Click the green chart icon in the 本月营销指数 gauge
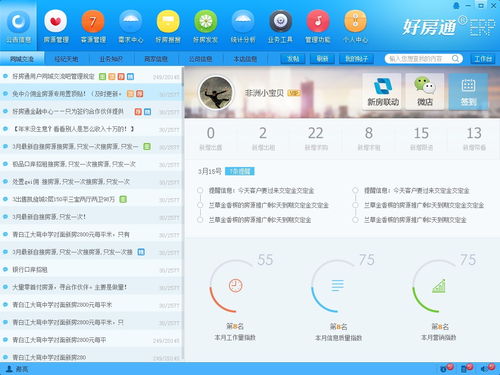Screen dimensions: 500x375 pyautogui.click(x=439, y=286)
